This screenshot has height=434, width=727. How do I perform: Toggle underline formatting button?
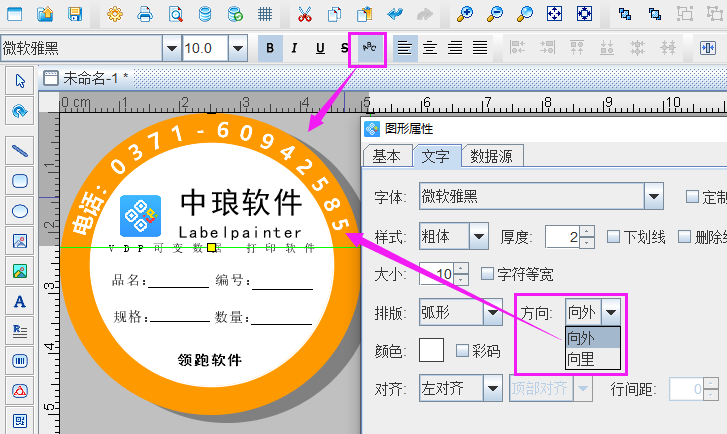pyautogui.click(x=320, y=48)
